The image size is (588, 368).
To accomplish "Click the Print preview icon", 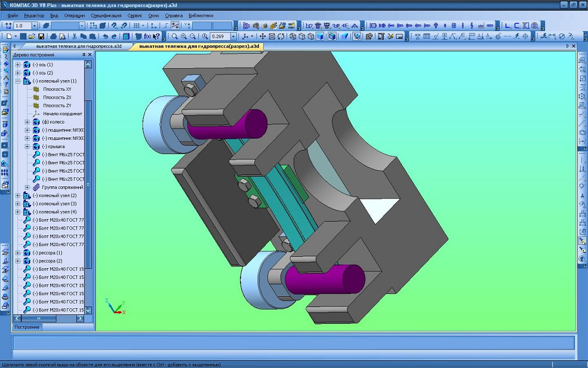I will (x=63, y=36).
